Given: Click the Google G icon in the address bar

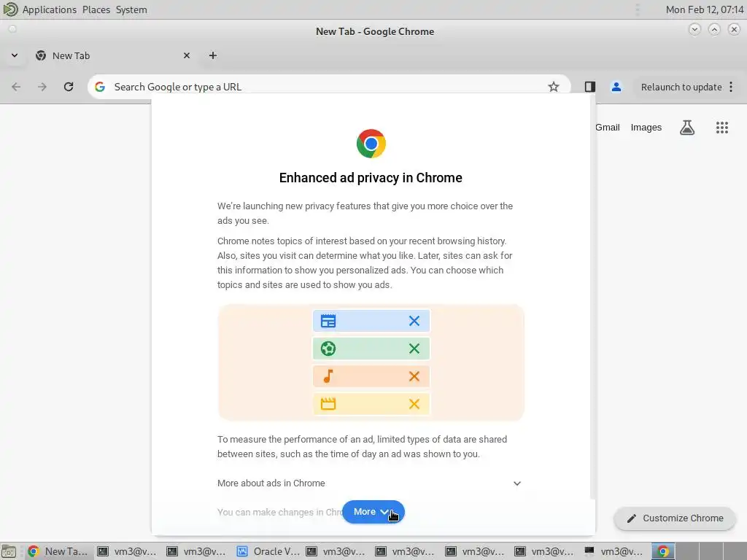Looking at the screenshot, I should click(99, 87).
